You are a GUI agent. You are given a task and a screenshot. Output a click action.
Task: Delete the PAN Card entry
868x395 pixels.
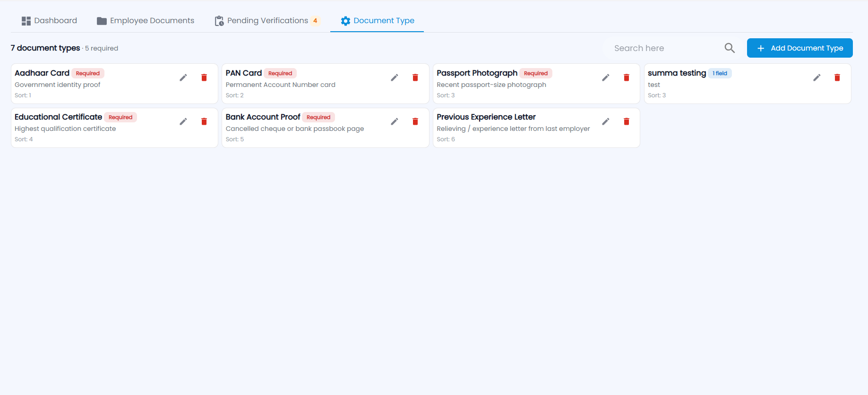click(x=415, y=77)
